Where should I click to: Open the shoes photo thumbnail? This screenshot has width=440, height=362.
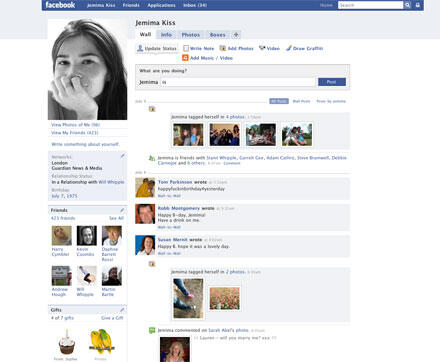pyautogui.click(x=188, y=298)
